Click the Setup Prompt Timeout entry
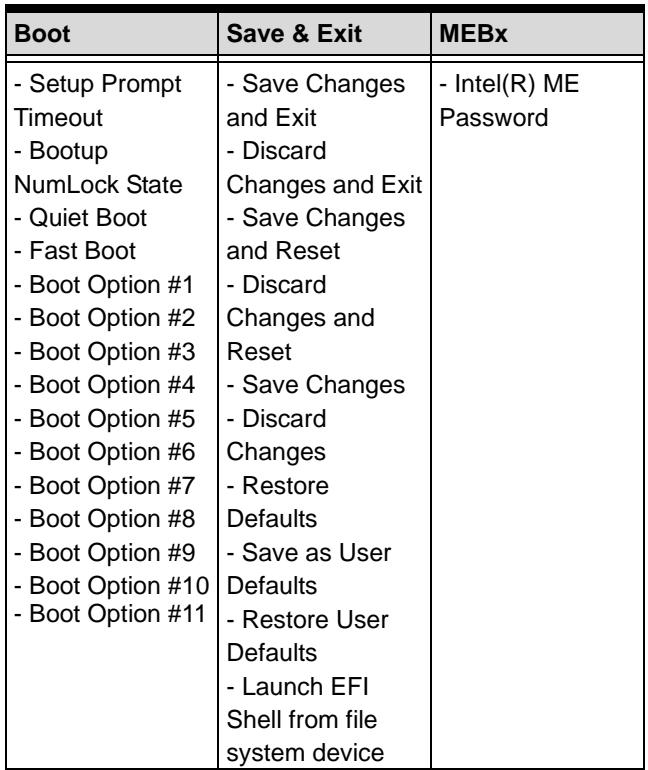 (x=98, y=101)
